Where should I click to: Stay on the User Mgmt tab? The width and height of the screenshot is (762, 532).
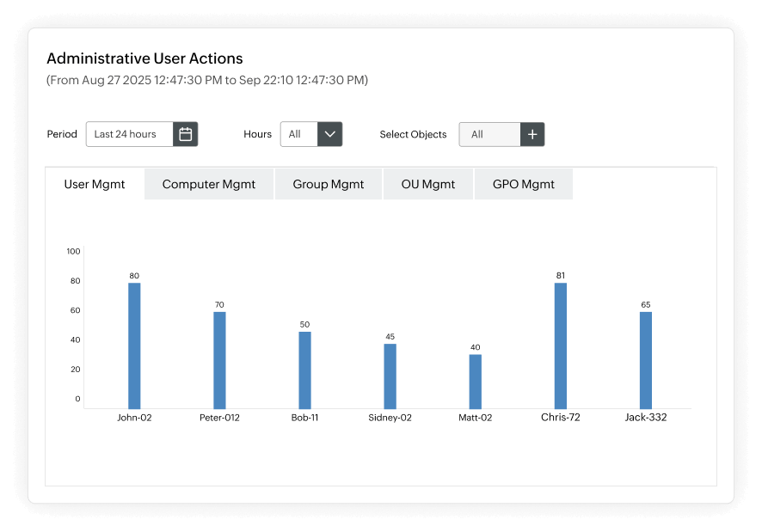coord(95,184)
